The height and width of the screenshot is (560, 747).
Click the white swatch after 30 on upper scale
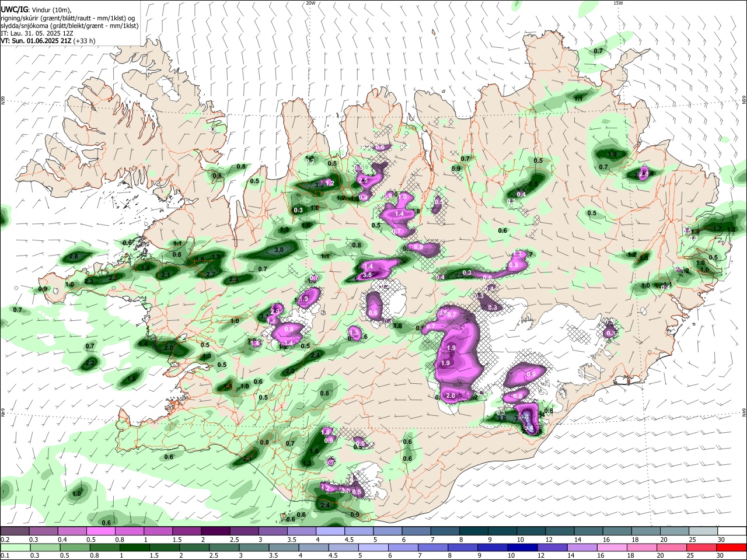pyautogui.click(x=732, y=531)
